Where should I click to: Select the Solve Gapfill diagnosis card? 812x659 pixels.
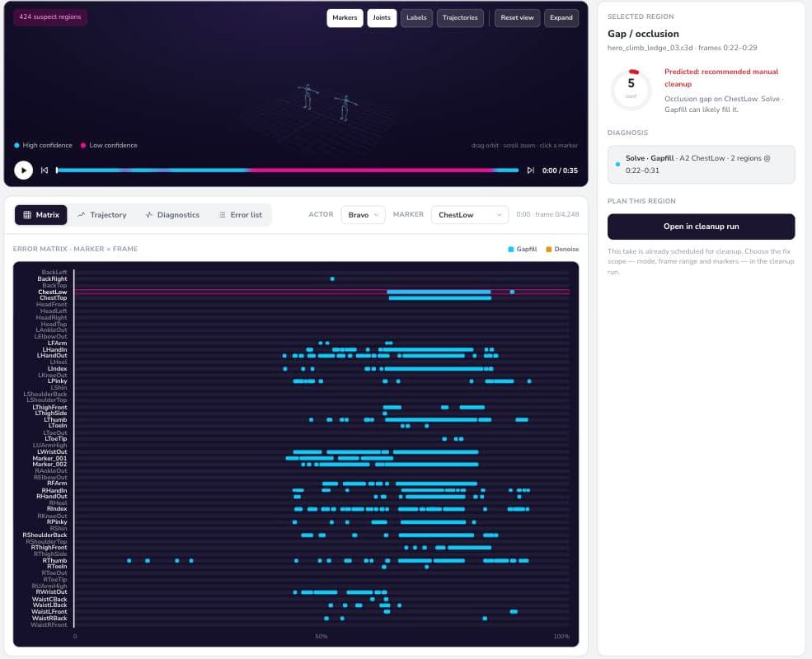coord(701,165)
